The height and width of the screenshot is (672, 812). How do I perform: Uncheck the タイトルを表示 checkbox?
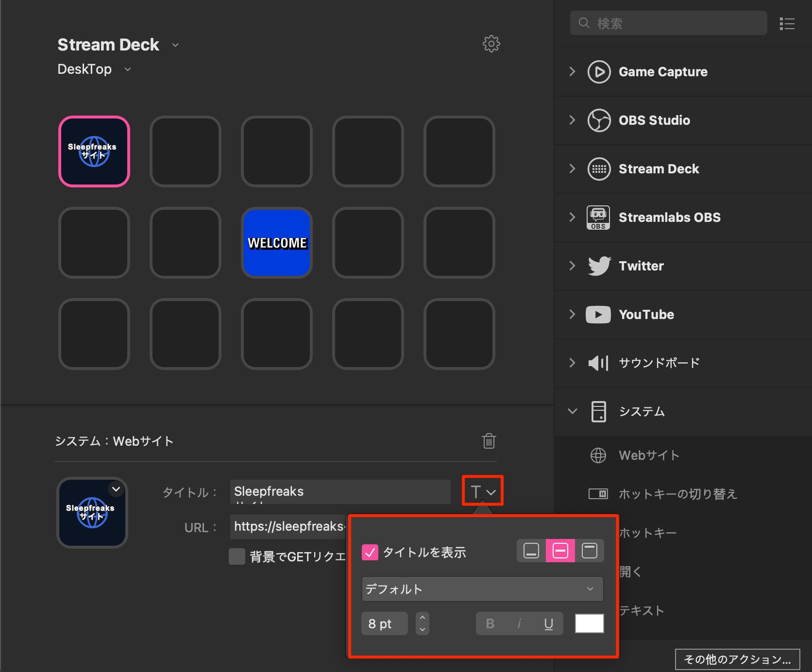pyautogui.click(x=370, y=552)
